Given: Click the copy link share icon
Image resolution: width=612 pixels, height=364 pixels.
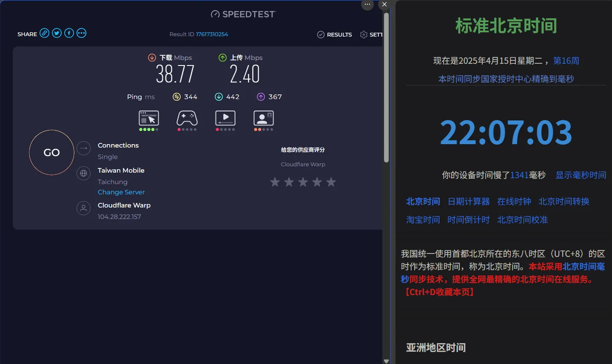Looking at the screenshot, I should point(45,33).
